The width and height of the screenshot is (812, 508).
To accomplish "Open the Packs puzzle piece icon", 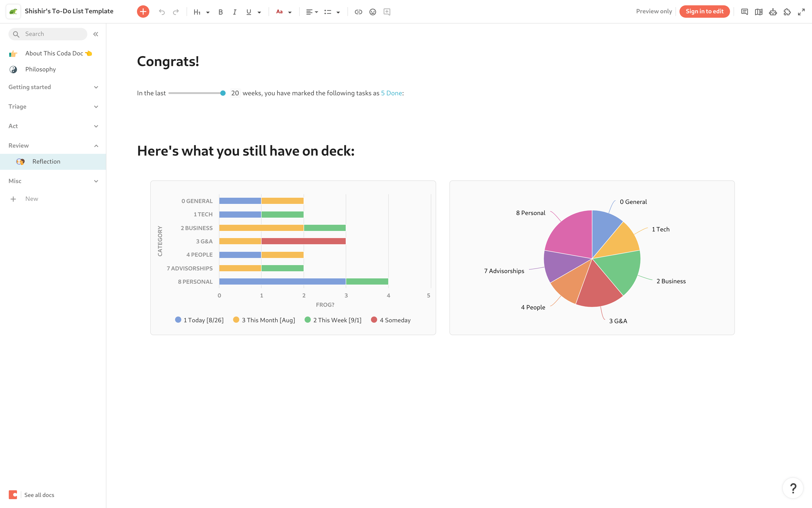I will pos(787,12).
